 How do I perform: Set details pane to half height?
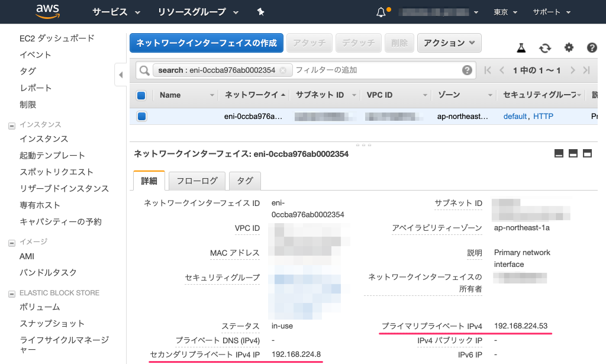pyautogui.click(x=573, y=153)
